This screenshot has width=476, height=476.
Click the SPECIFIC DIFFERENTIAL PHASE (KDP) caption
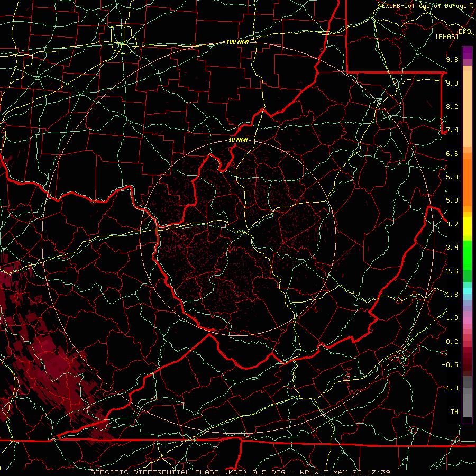pyautogui.click(x=168, y=472)
